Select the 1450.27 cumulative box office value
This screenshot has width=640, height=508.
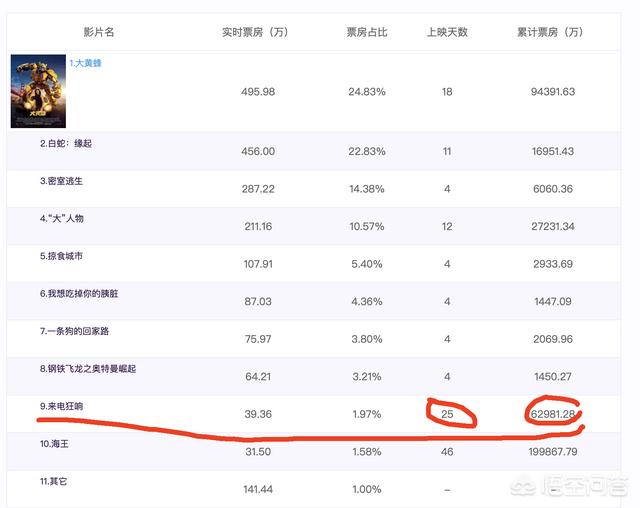pyautogui.click(x=553, y=377)
